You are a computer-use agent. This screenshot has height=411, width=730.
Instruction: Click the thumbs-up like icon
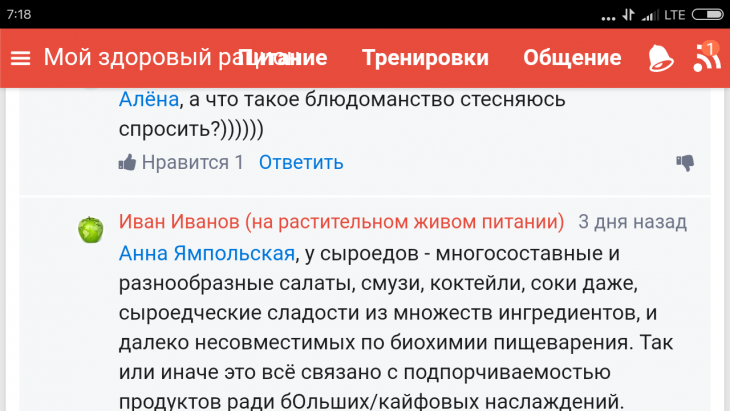[x=127, y=162]
